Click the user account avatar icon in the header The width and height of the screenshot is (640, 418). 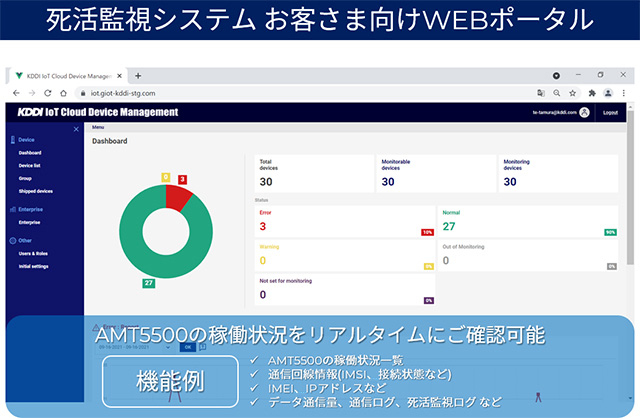(x=584, y=112)
